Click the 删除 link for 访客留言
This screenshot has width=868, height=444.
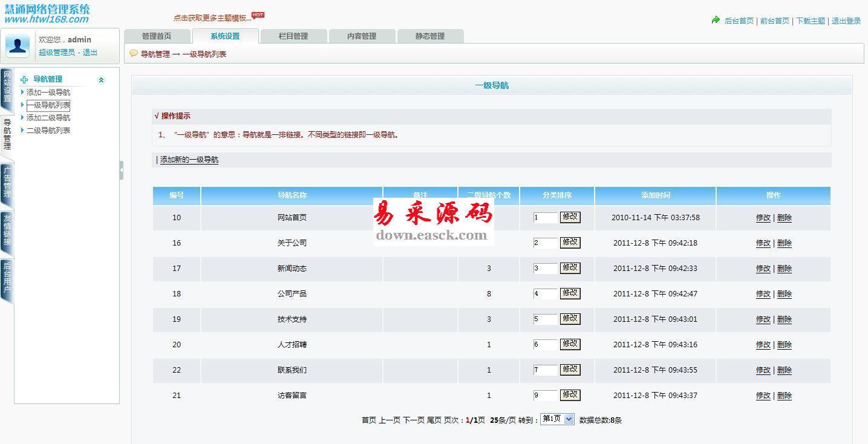785,396
